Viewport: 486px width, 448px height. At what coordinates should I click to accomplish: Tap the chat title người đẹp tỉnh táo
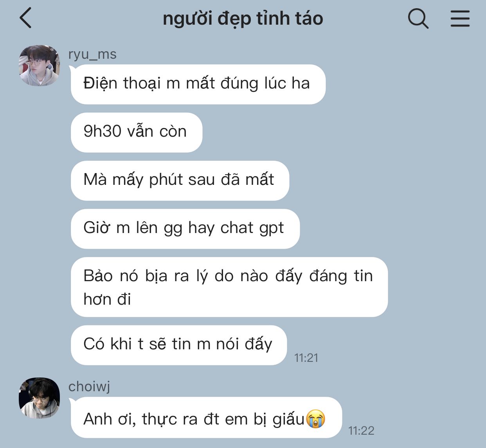pyautogui.click(x=243, y=18)
